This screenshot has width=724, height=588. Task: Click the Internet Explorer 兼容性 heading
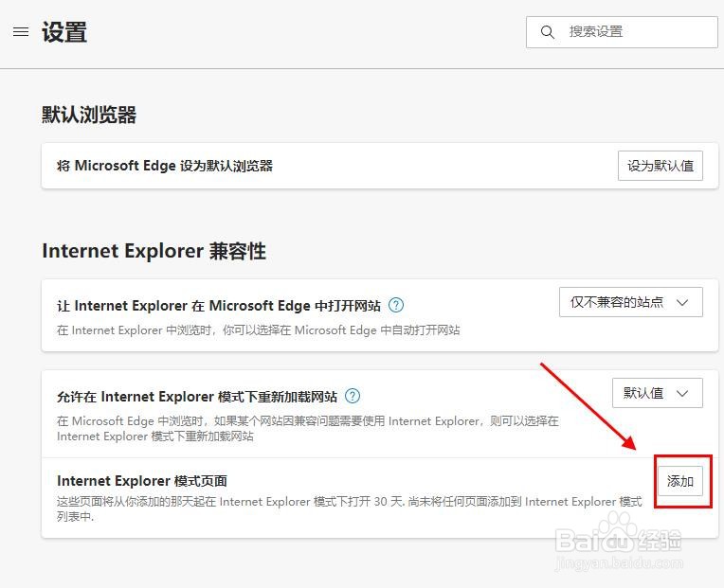[x=154, y=251]
